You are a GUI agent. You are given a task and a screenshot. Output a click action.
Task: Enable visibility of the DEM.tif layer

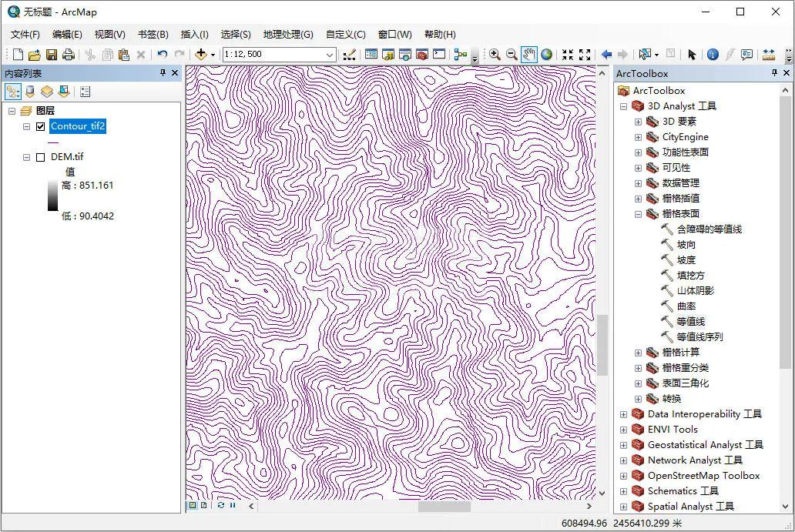(x=41, y=156)
